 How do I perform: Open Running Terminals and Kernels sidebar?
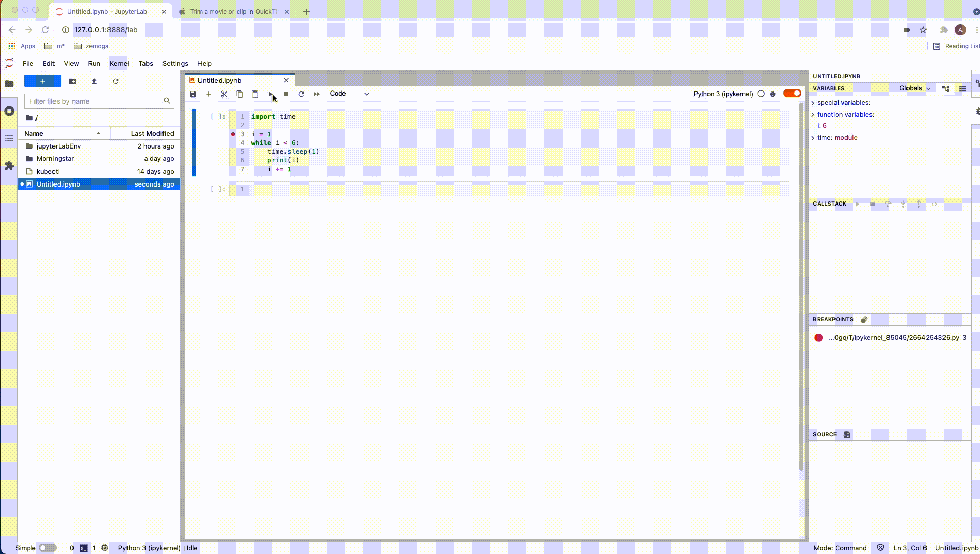9,111
